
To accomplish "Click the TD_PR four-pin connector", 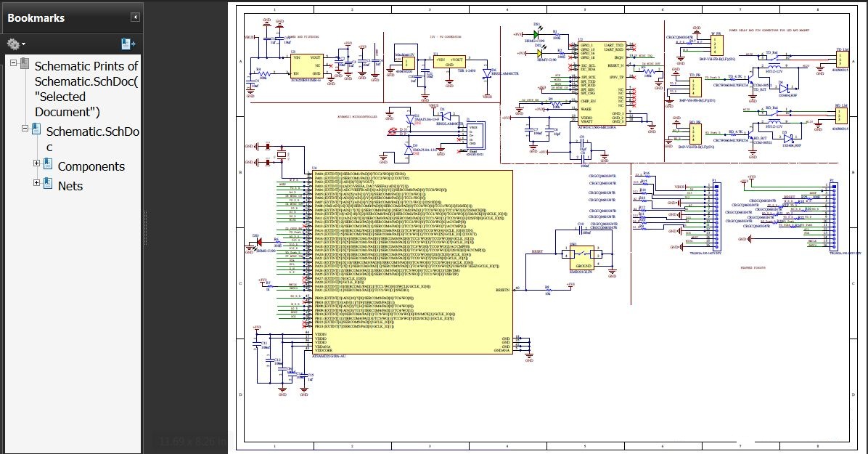I will click(696, 87).
